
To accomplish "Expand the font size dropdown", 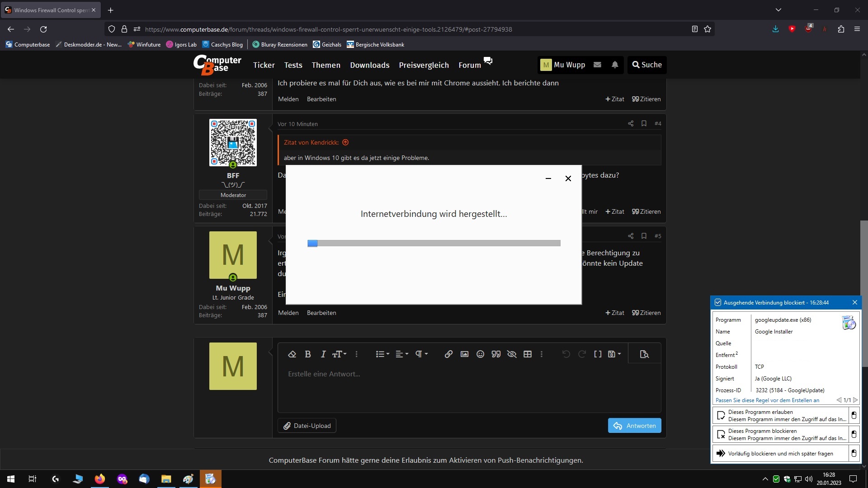I will [340, 354].
